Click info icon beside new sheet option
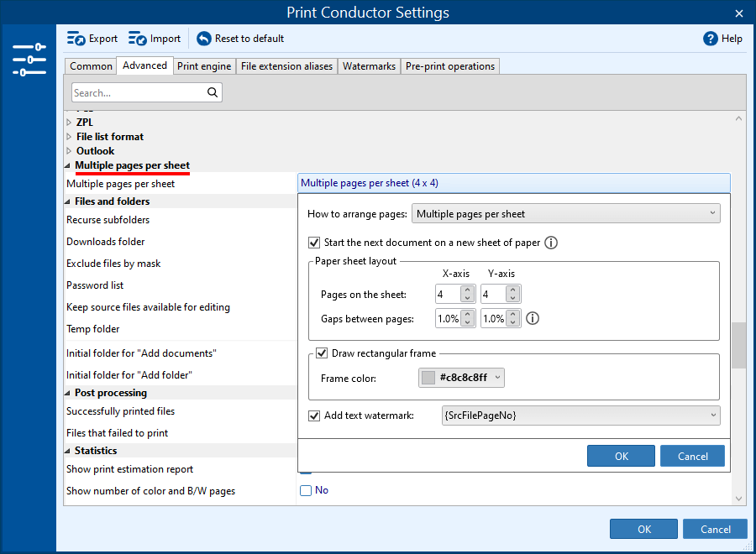 coord(551,243)
